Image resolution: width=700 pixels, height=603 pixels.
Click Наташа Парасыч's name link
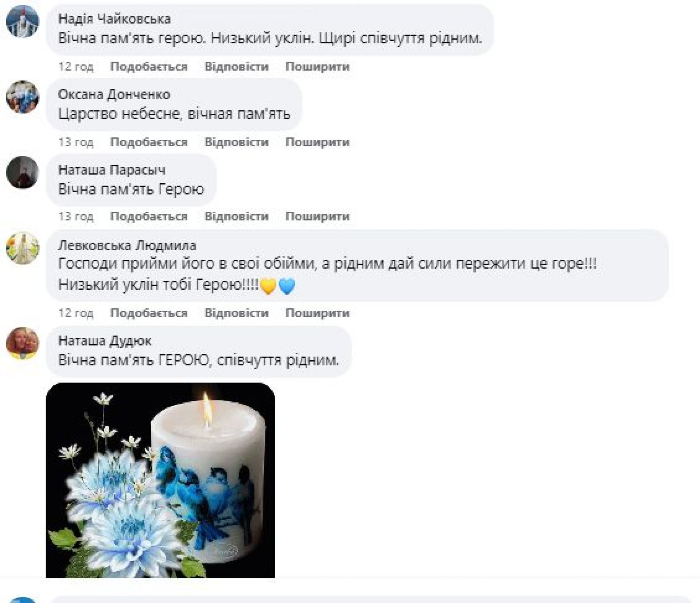[x=112, y=170]
